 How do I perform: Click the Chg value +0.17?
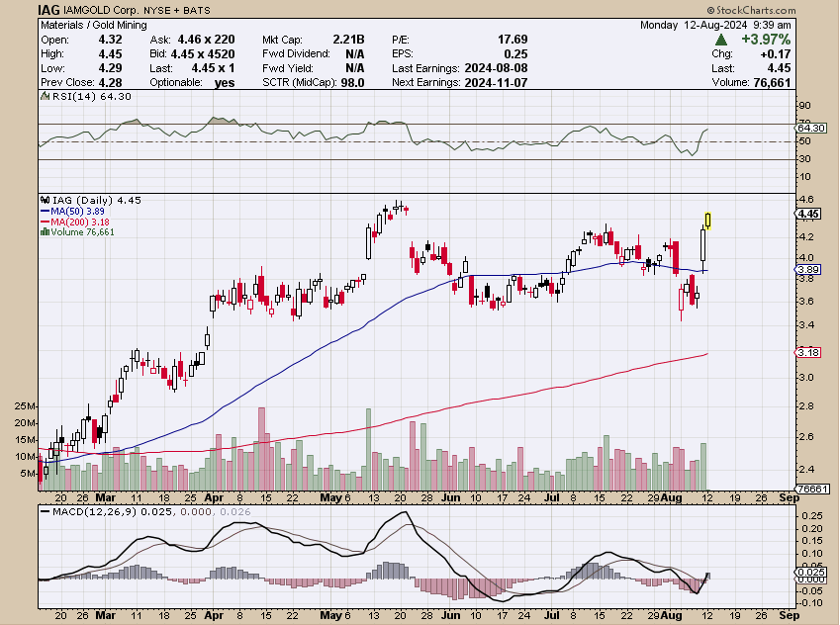pyautogui.click(x=775, y=54)
